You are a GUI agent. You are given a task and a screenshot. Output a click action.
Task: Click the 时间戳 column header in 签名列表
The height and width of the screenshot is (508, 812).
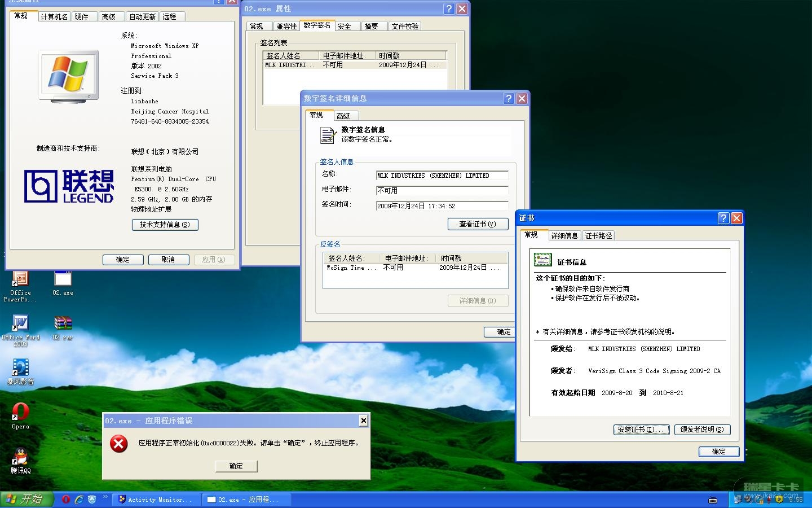[411, 55]
